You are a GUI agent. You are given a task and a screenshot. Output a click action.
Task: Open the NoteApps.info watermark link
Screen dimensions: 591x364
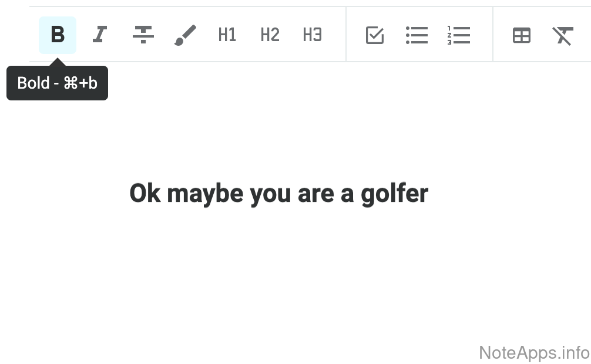(x=534, y=352)
